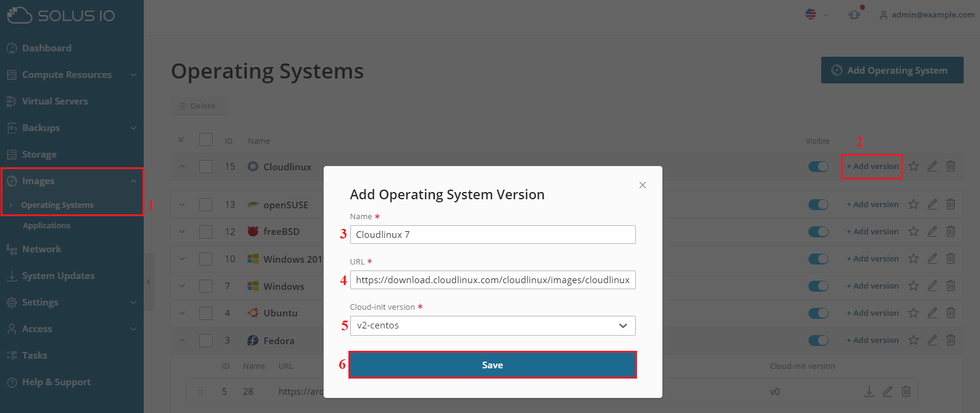
Task: Edit the Windows 201 row pencil icon
Action: tap(932, 258)
